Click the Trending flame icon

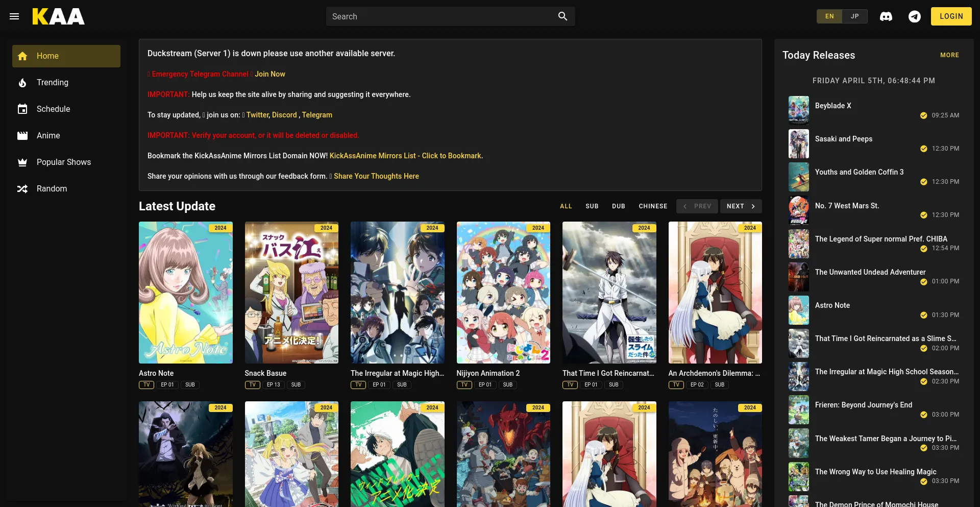[22, 83]
